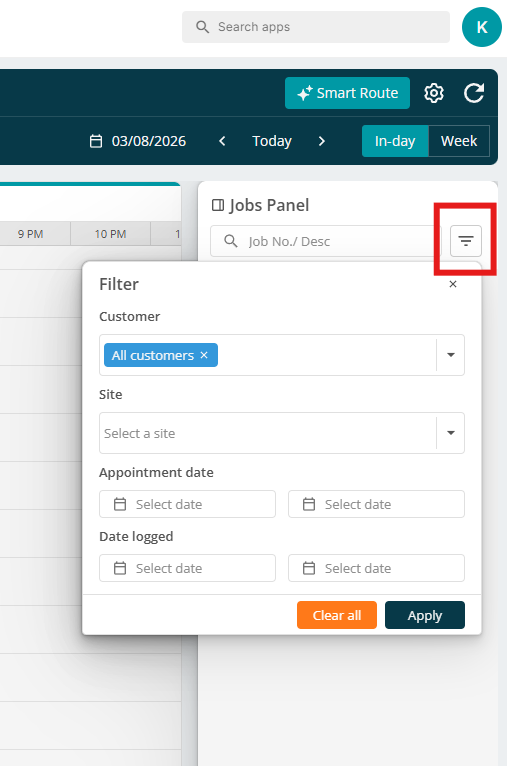Open the settings gear icon

[433, 93]
